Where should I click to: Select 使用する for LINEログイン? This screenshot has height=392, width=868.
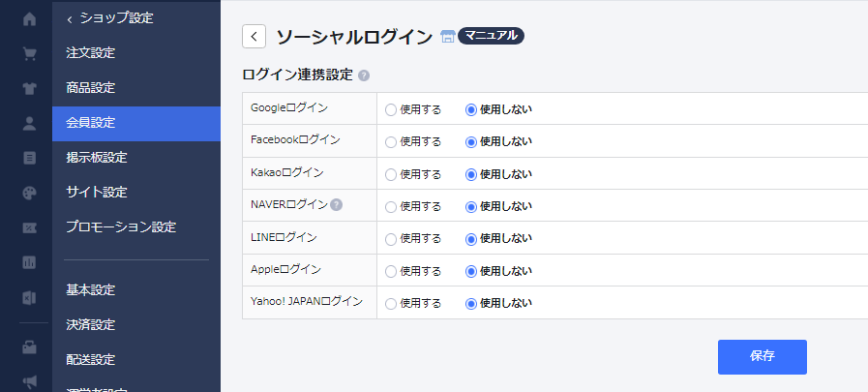[x=391, y=239]
